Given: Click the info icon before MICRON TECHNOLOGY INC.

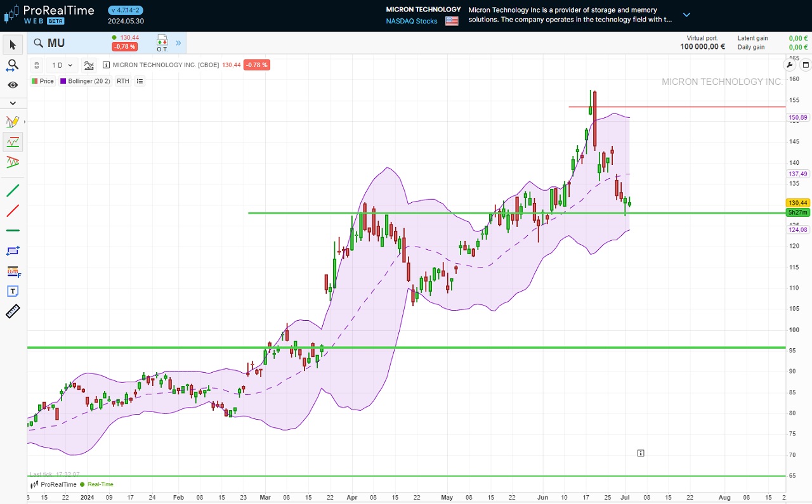Looking at the screenshot, I should click(x=106, y=65).
